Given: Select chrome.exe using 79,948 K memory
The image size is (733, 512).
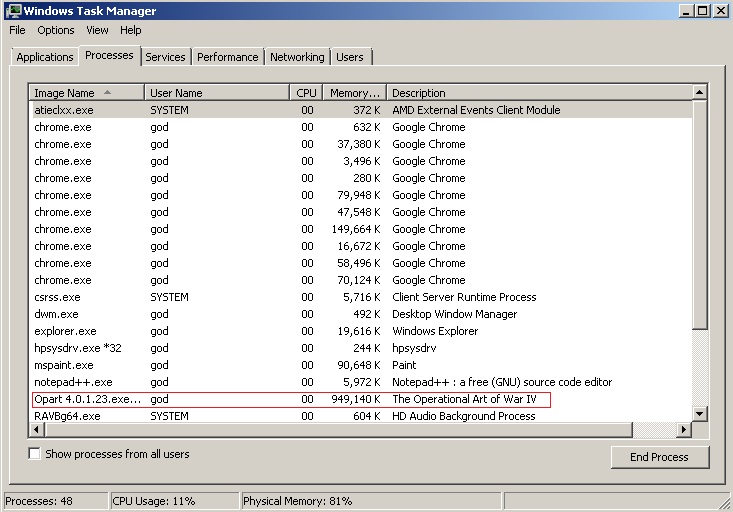Looking at the screenshot, I should [x=360, y=195].
